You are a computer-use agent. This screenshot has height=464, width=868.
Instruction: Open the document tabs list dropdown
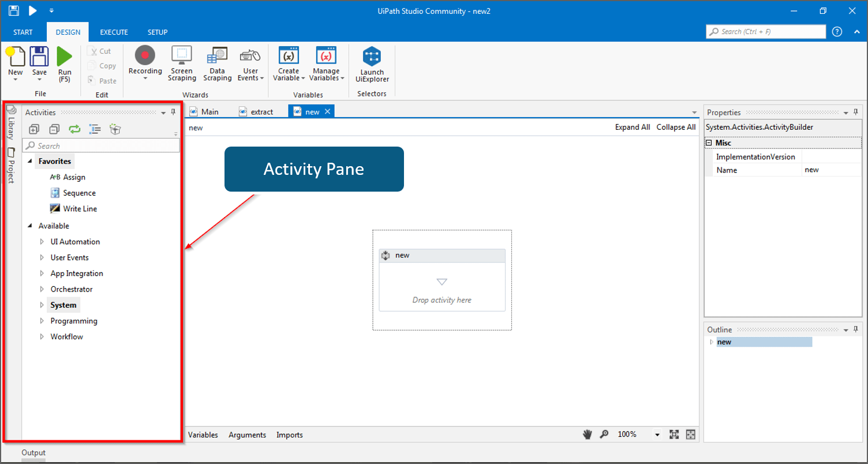click(x=694, y=112)
